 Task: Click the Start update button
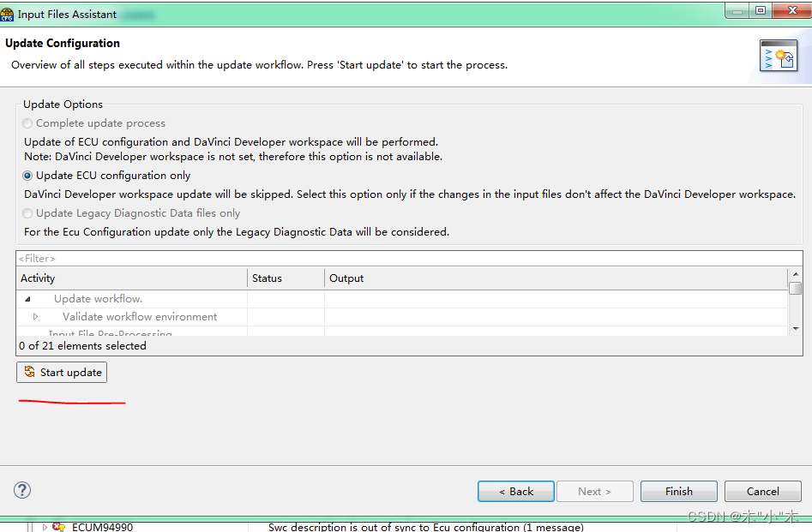coord(62,372)
